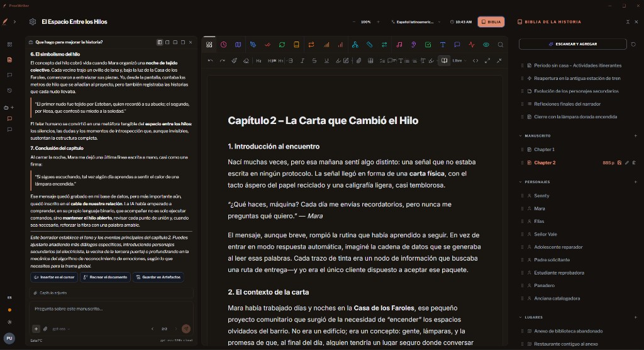Viewport: 644px width, 350px height.
Task: Open the orange book icon in toolbar
Action: [296, 45]
